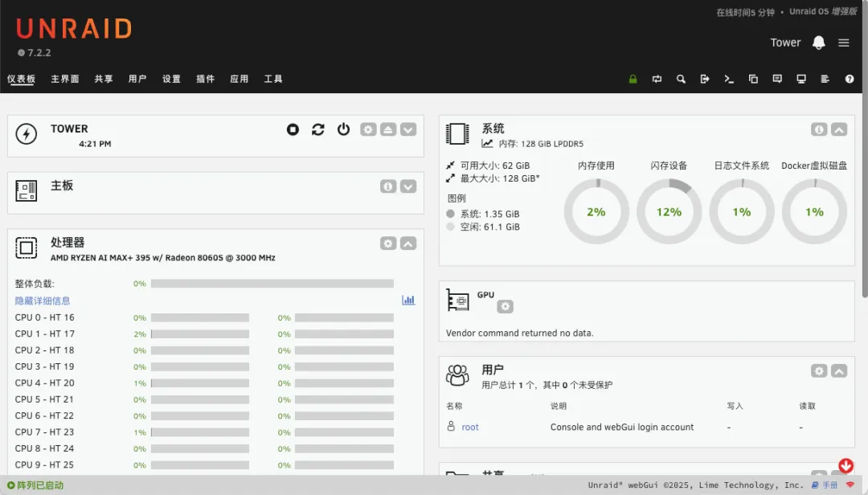
Task: Open GPU panel settings gear
Action: [505, 306]
